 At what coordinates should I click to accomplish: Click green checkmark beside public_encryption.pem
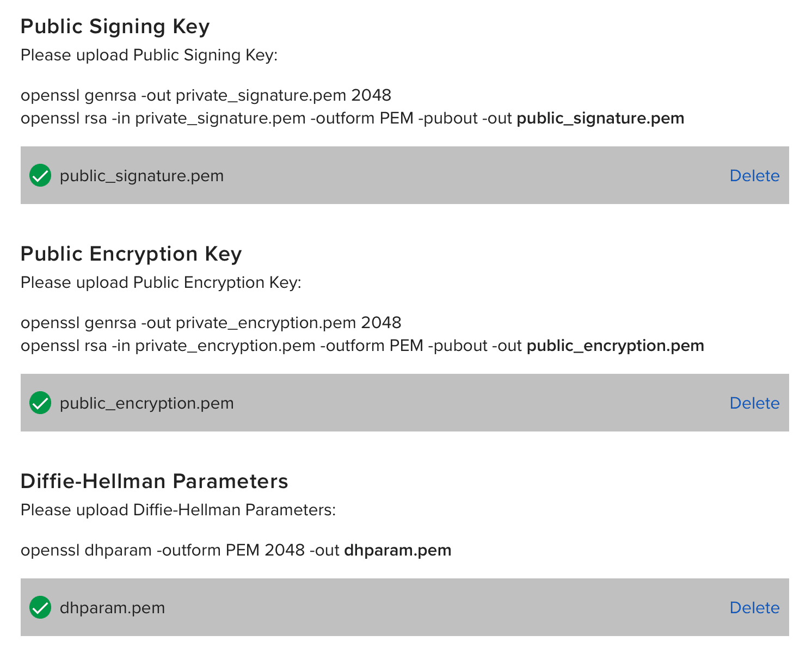40,403
